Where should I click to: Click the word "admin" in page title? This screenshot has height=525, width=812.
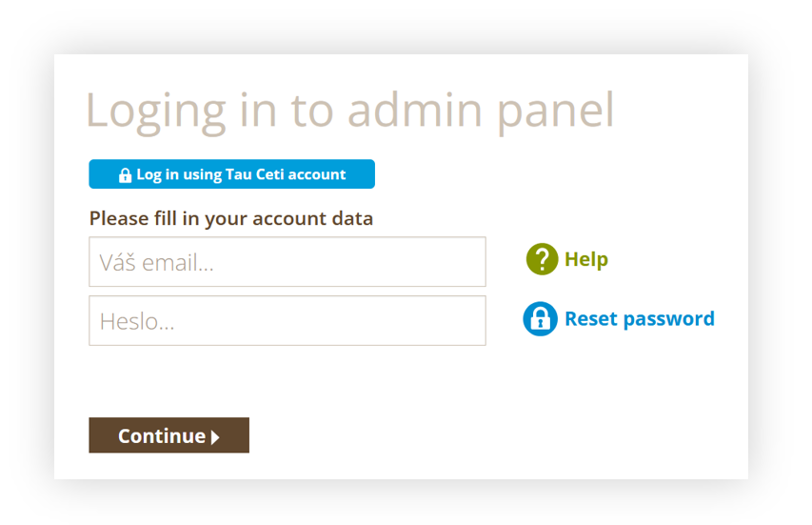coord(415,110)
